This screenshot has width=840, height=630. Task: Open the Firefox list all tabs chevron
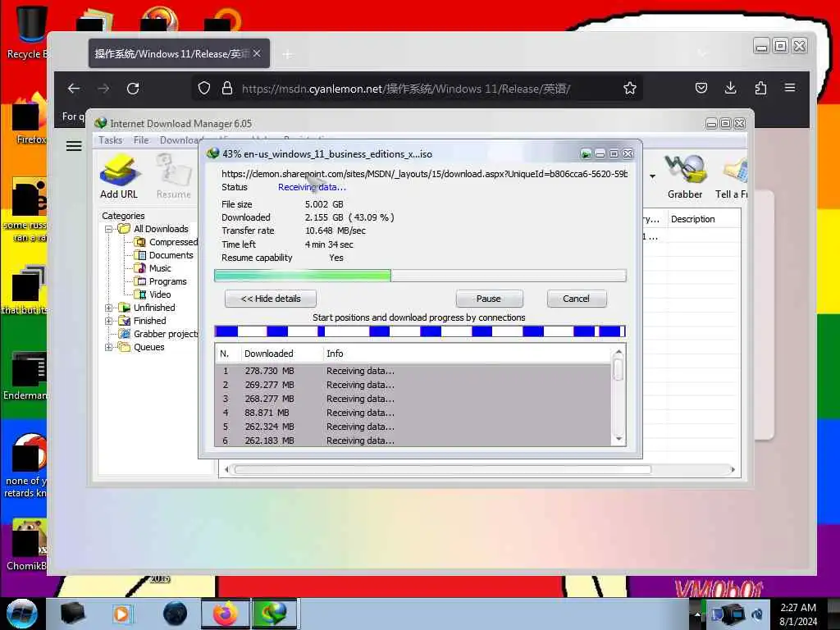(x=702, y=53)
